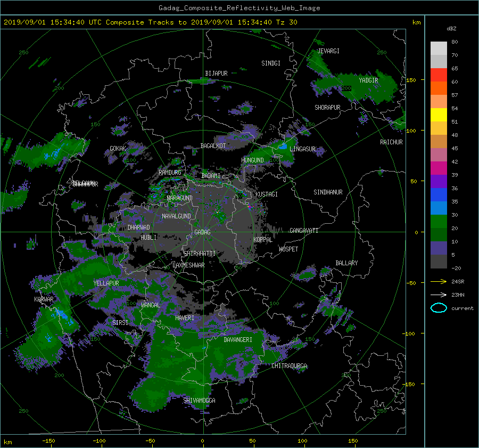Click the UTC timestamp header text
This screenshot has height=448, width=479.
click(150, 22)
